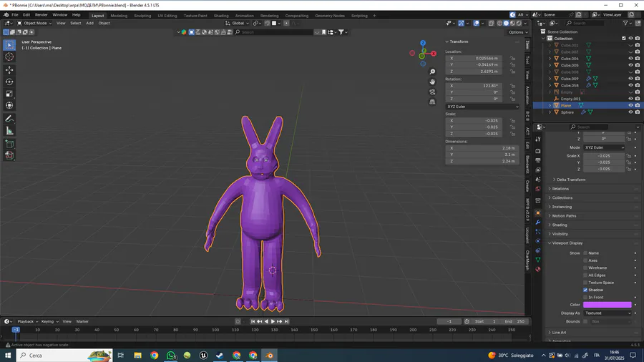Enable the Name display checkbox
The image size is (644, 362).
pos(585,253)
